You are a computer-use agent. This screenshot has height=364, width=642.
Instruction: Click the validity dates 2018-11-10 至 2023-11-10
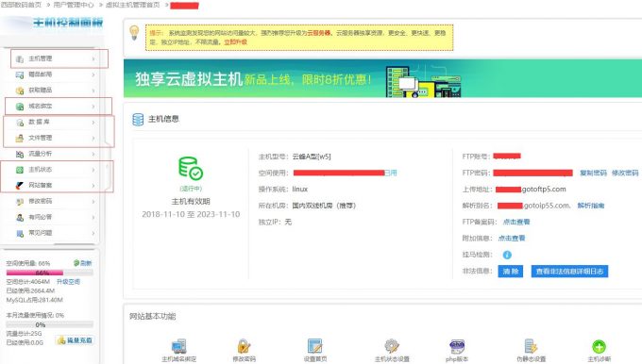coord(191,214)
